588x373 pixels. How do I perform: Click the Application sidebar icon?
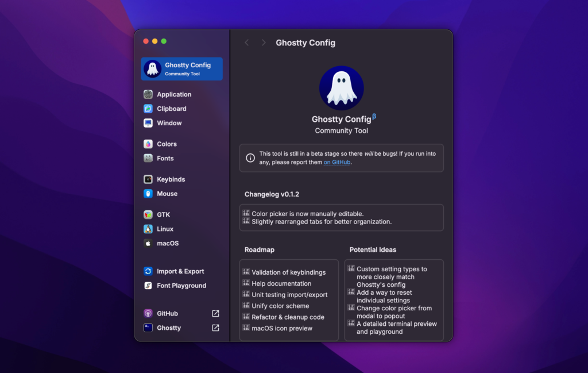(148, 94)
